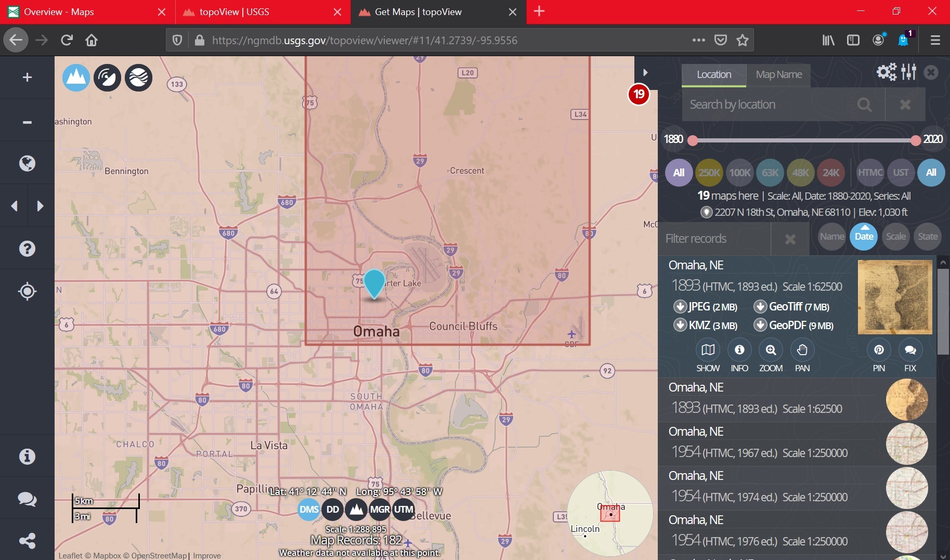Download GeoTiff (7 MB) of Omaha 1893
Screen dimensions: 950x560
(791, 307)
